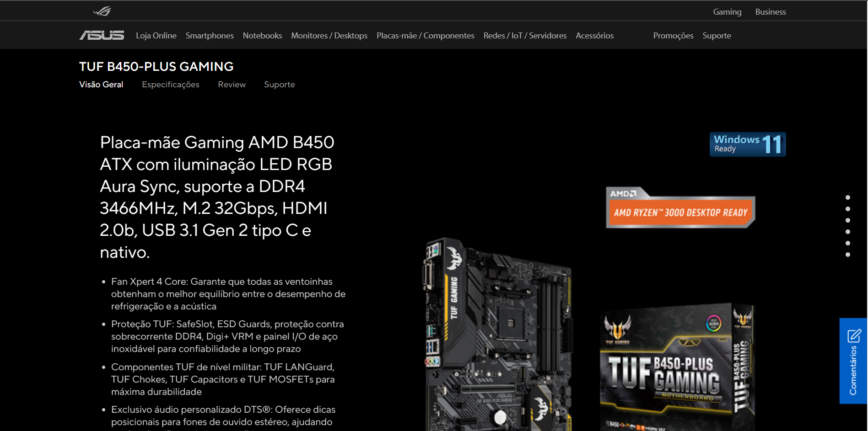The width and height of the screenshot is (868, 431).
Task: Jump to the third page-section dot
Action: (x=848, y=220)
